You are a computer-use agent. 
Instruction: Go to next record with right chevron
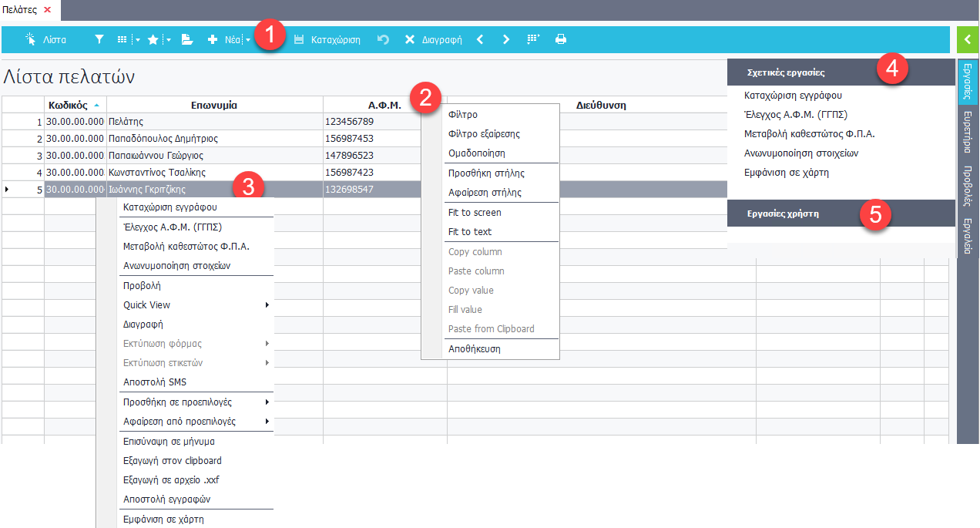505,39
